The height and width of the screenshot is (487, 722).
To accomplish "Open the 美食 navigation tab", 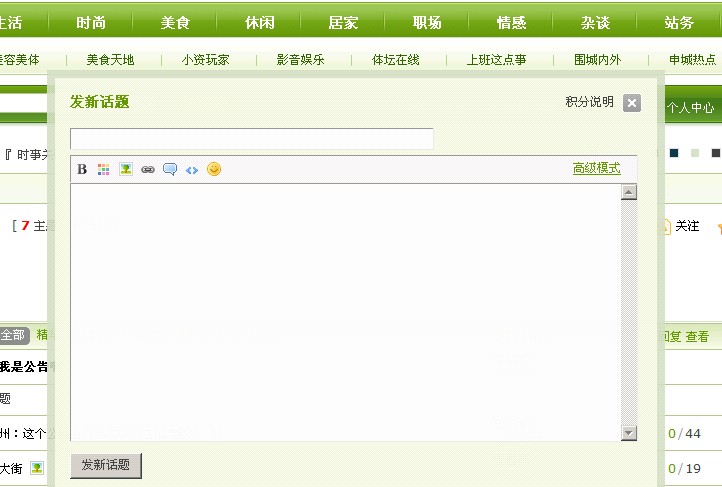I will pyautogui.click(x=175, y=23).
